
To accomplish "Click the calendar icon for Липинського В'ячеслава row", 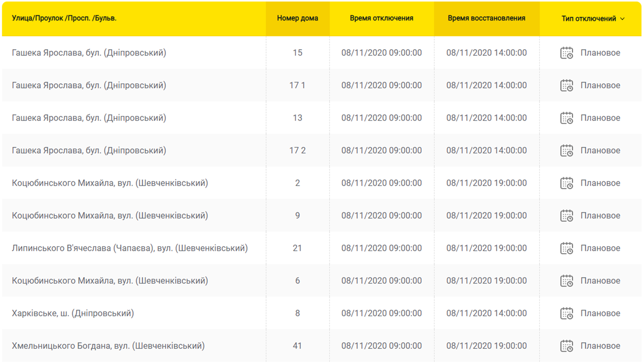I will pyautogui.click(x=566, y=249).
